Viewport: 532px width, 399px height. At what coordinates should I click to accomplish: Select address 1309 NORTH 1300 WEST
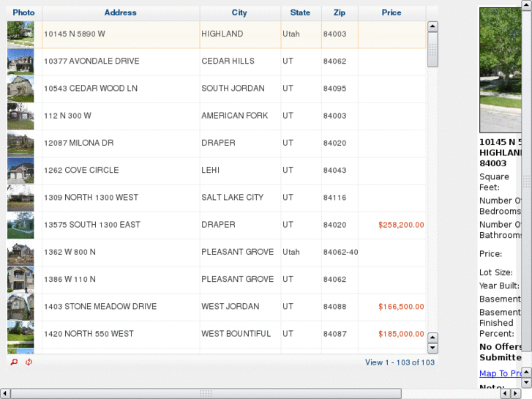click(91, 197)
